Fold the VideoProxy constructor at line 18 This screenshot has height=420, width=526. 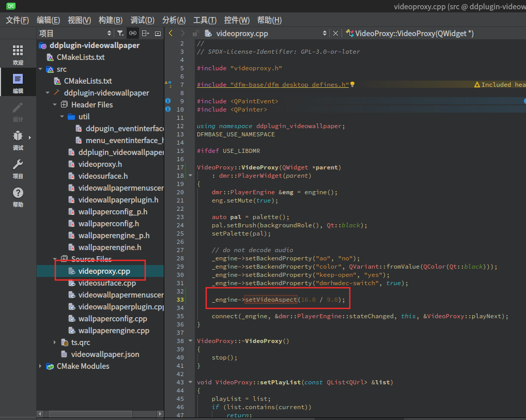tap(191, 176)
